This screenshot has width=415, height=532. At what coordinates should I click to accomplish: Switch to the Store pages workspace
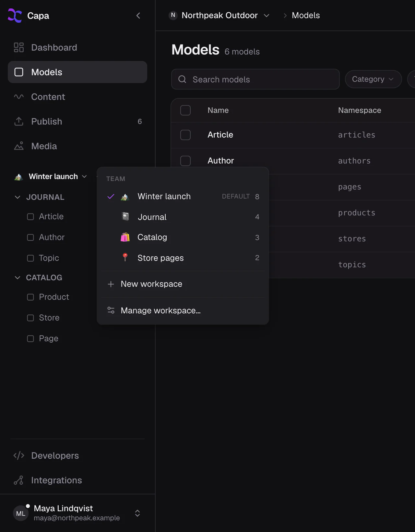(183, 258)
